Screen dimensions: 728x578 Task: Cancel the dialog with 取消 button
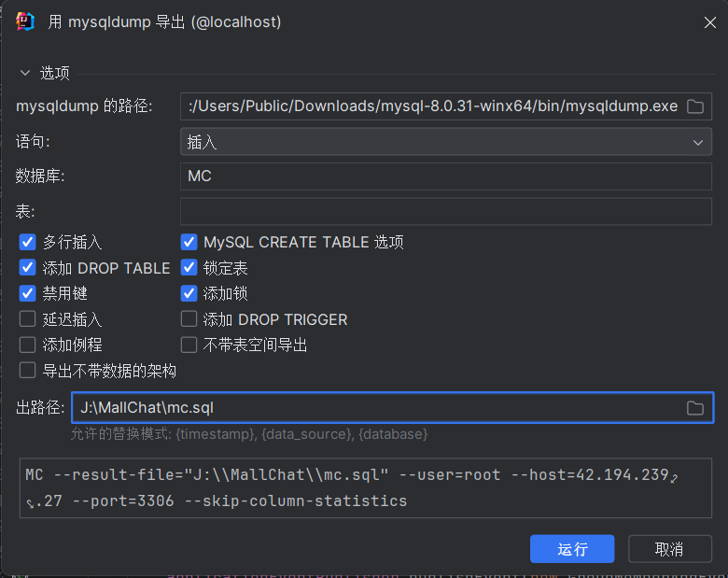[x=669, y=549]
